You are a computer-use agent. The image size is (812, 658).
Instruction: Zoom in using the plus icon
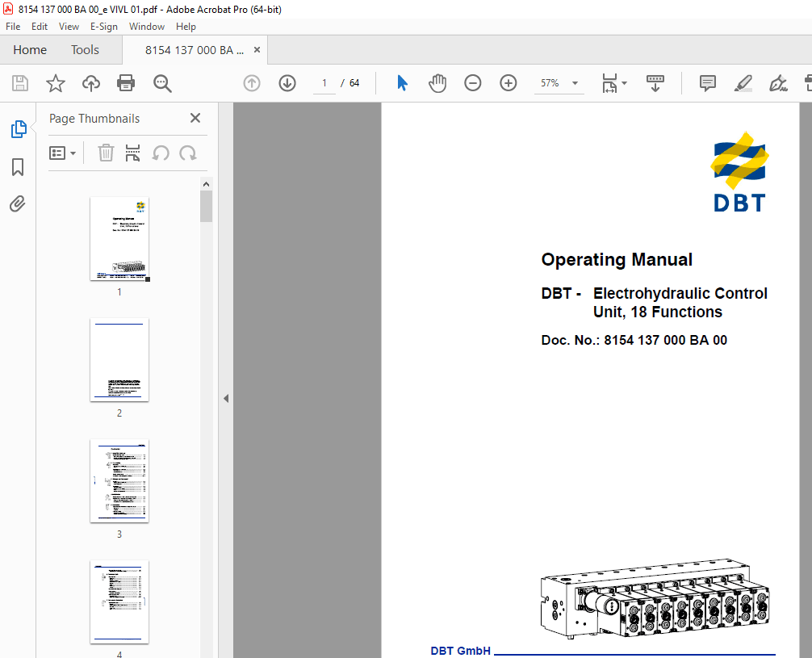click(509, 83)
